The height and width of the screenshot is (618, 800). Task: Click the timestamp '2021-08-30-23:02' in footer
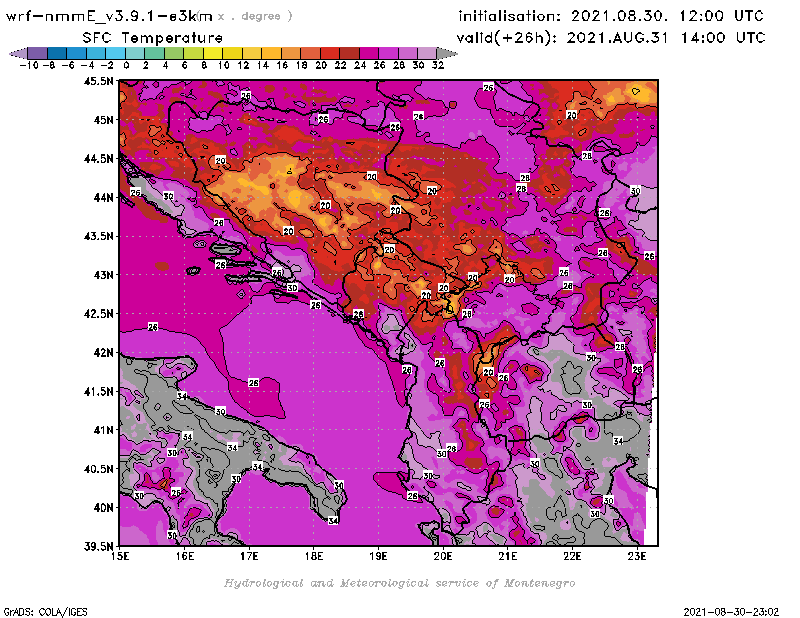731,612
